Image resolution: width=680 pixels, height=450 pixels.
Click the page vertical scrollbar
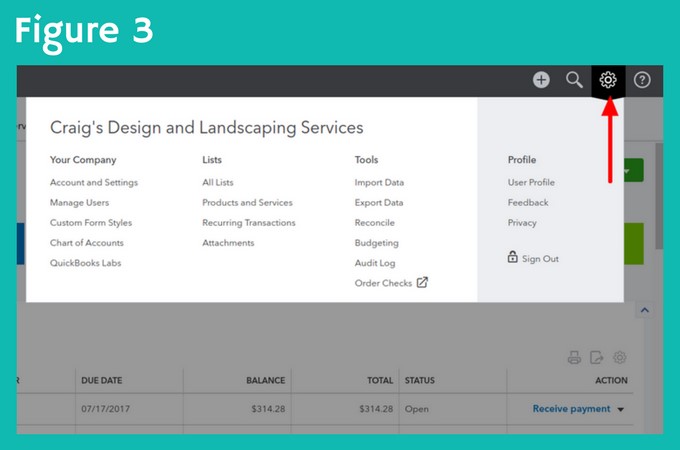[x=659, y=196]
